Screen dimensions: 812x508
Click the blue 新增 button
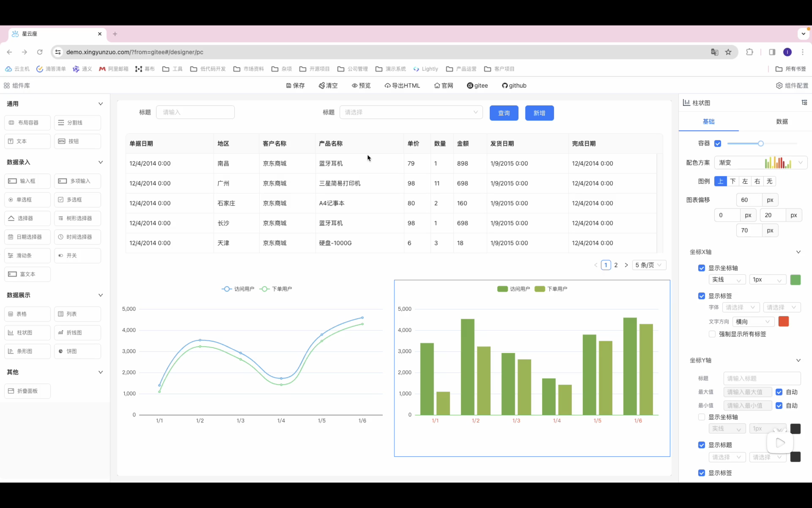(539, 113)
